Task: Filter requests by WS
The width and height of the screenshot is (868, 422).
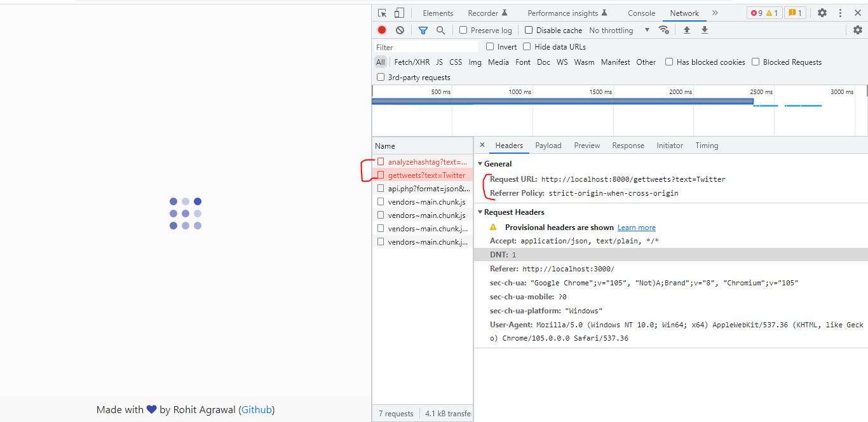Action: pos(562,62)
